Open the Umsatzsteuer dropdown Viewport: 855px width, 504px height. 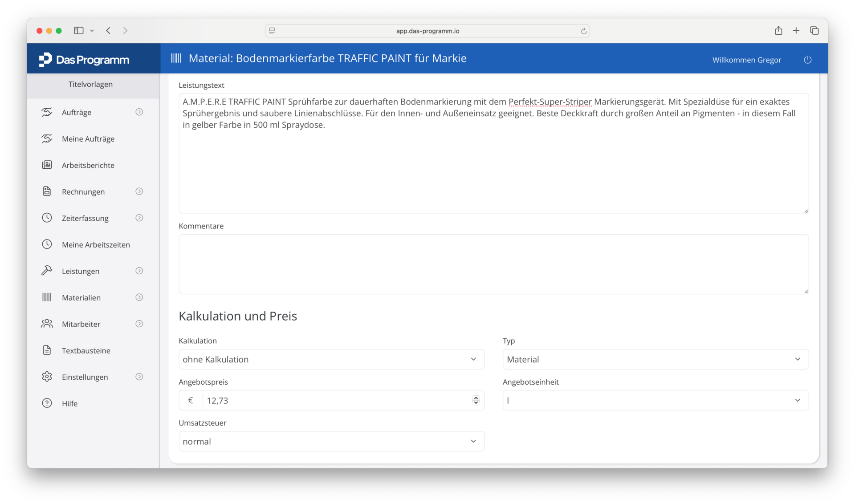331,441
